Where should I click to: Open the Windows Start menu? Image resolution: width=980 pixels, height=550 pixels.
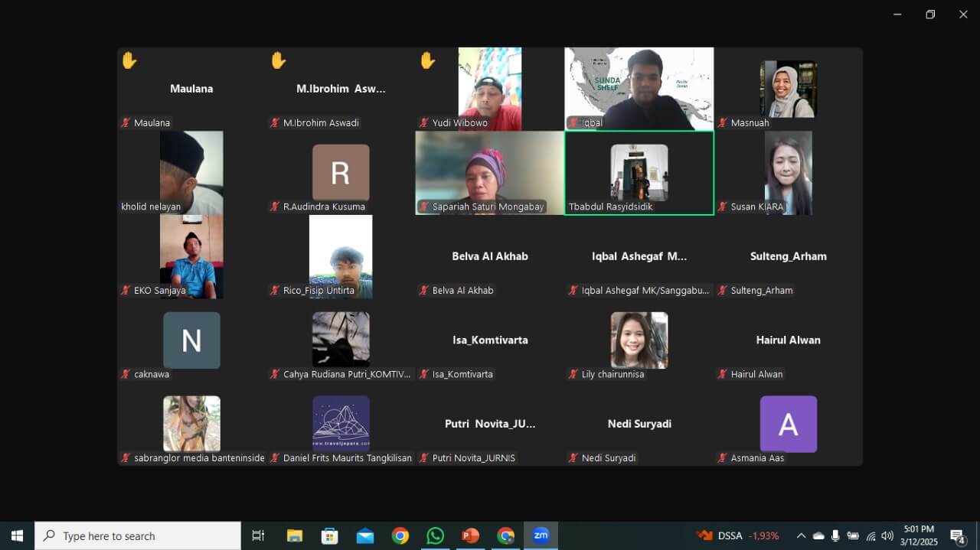pyautogui.click(x=17, y=535)
